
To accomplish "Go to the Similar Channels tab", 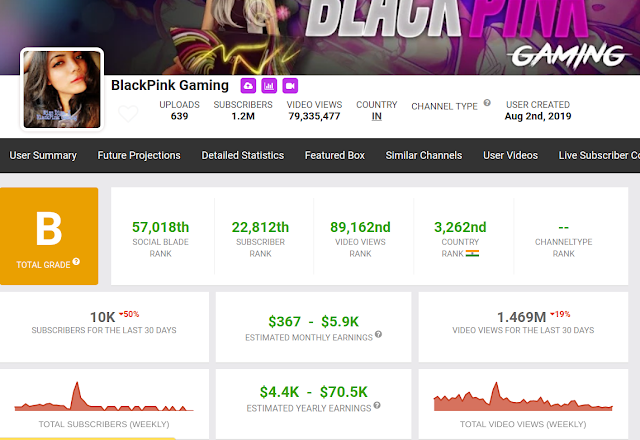I will pos(424,156).
